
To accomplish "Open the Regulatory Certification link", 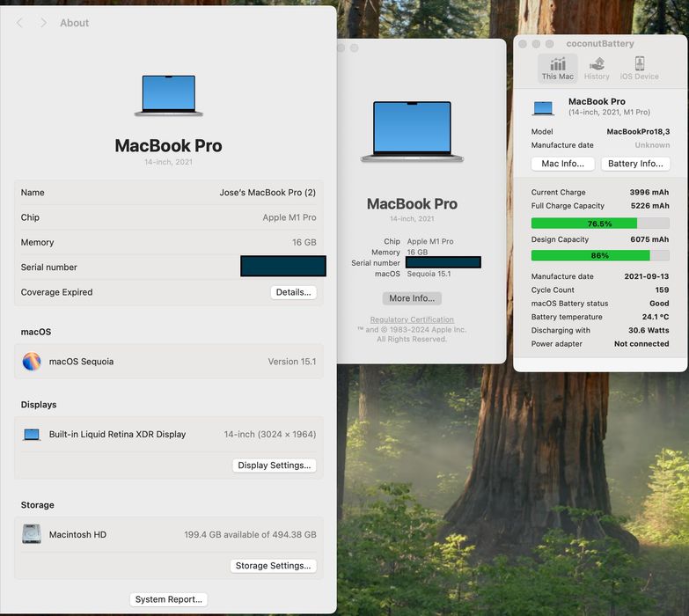I will [412, 319].
